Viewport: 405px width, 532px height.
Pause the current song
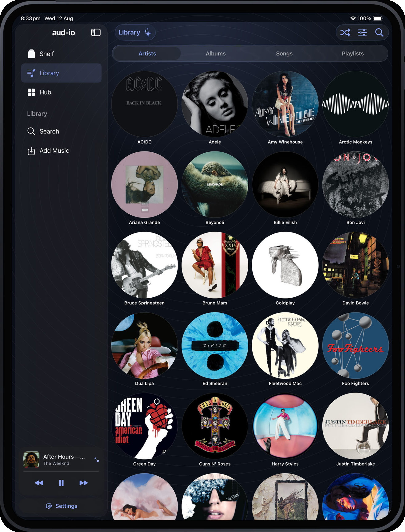coord(61,483)
